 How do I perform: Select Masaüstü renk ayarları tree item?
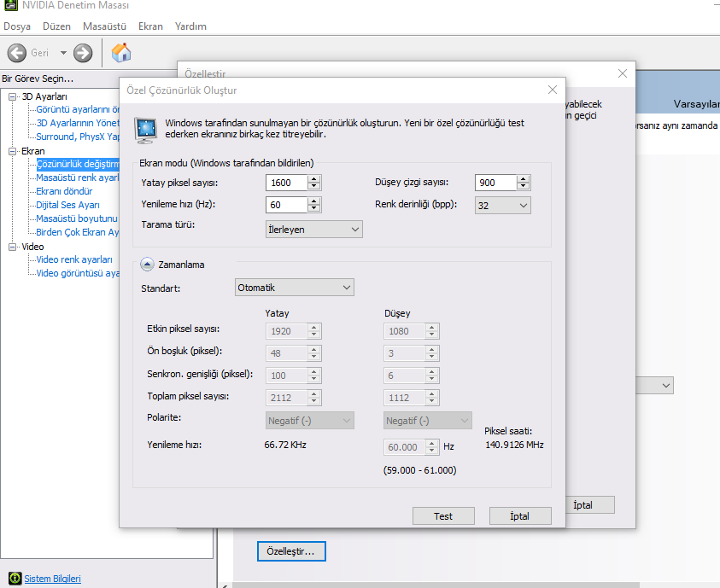pyautogui.click(x=78, y=178)
